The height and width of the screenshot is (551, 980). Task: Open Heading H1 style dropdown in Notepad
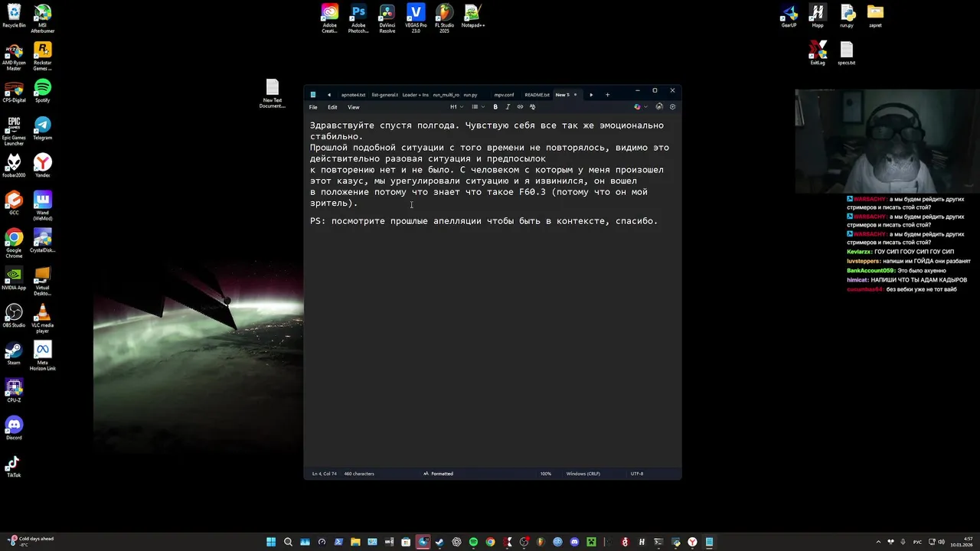[456, 107]
